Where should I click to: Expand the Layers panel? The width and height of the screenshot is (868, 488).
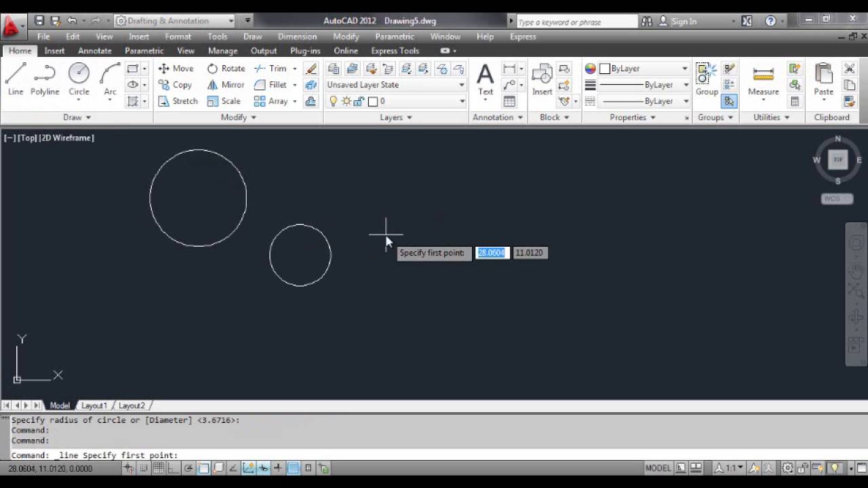[396, 117]
